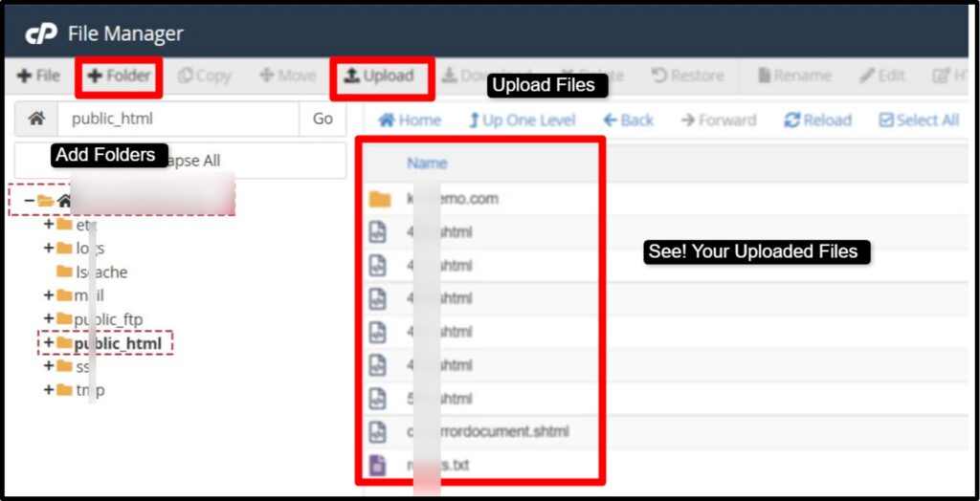Screen dimensions: 980x501
Task: Expand the mail folder in tree
Action: tap(49, 294)
